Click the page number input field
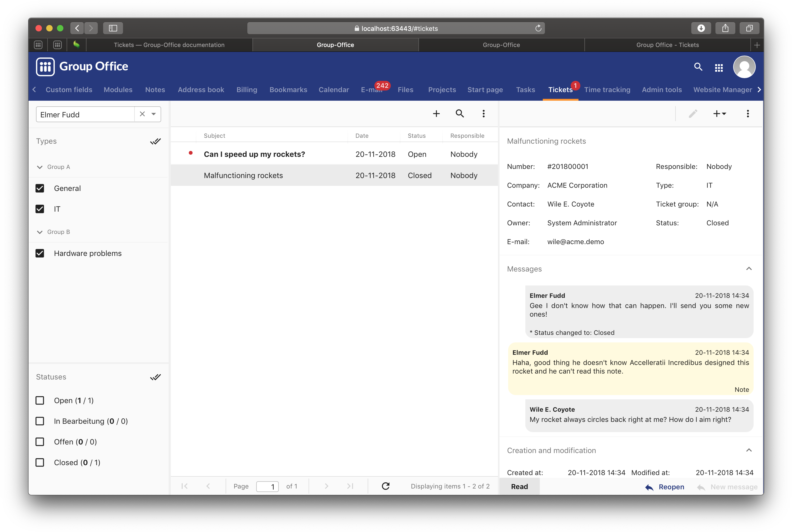The width and height of the screenshot is (792, 532). (267, 486)
